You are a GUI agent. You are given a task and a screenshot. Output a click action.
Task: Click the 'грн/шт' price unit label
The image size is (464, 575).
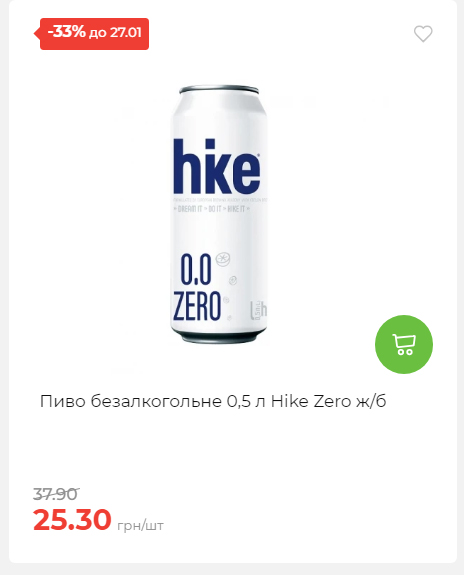click(140, 525)
